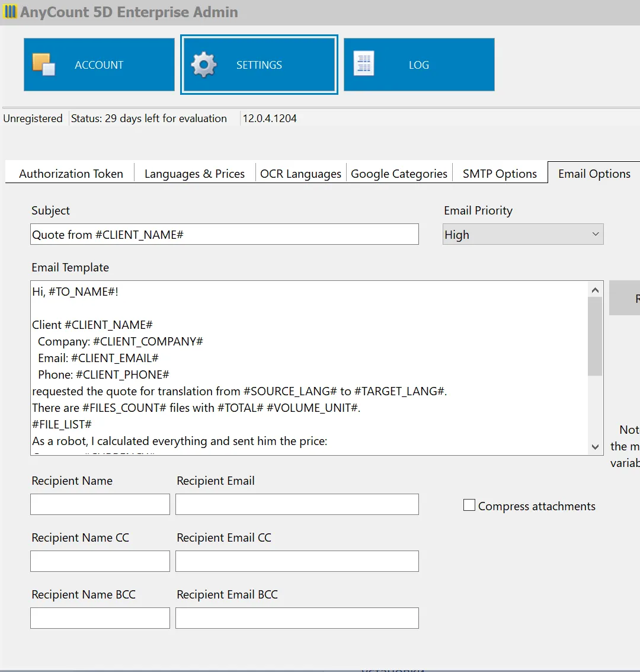
Task: Switch to the Google Categories tab
Action: point(399,174)
